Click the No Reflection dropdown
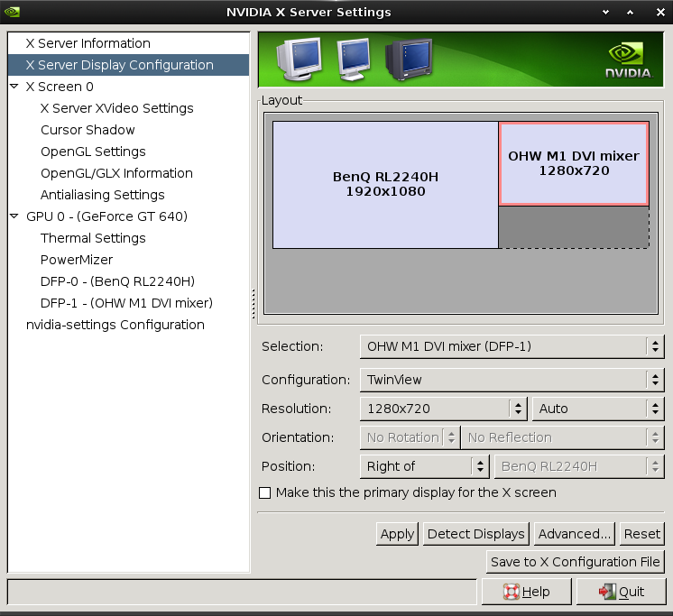The height and width of the screenshot is (616, 673). click(x=562, y=437)
